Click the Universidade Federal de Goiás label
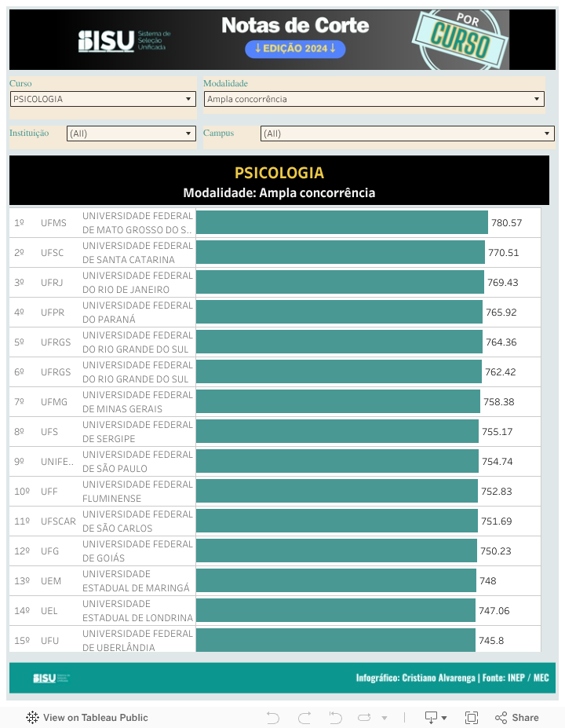The image size is (565, 728). [137, 551]
